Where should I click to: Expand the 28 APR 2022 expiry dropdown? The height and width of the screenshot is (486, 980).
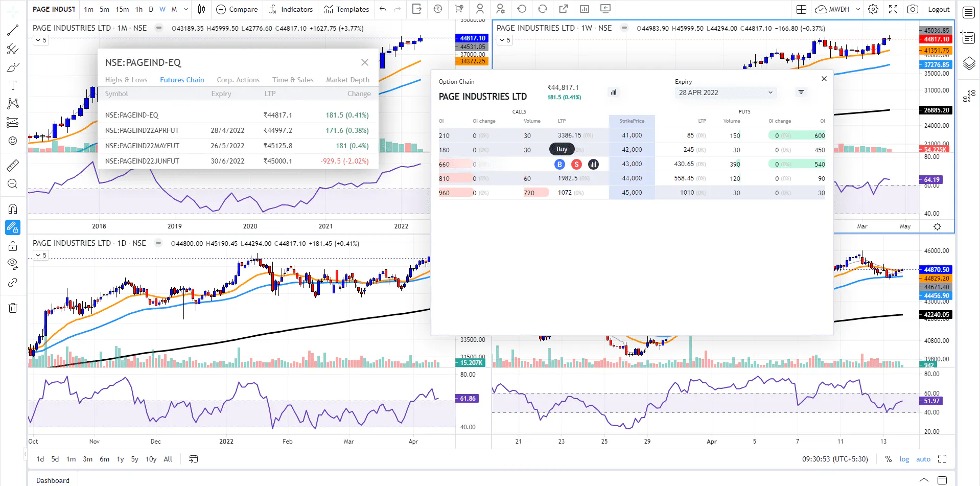pos(726,92)
